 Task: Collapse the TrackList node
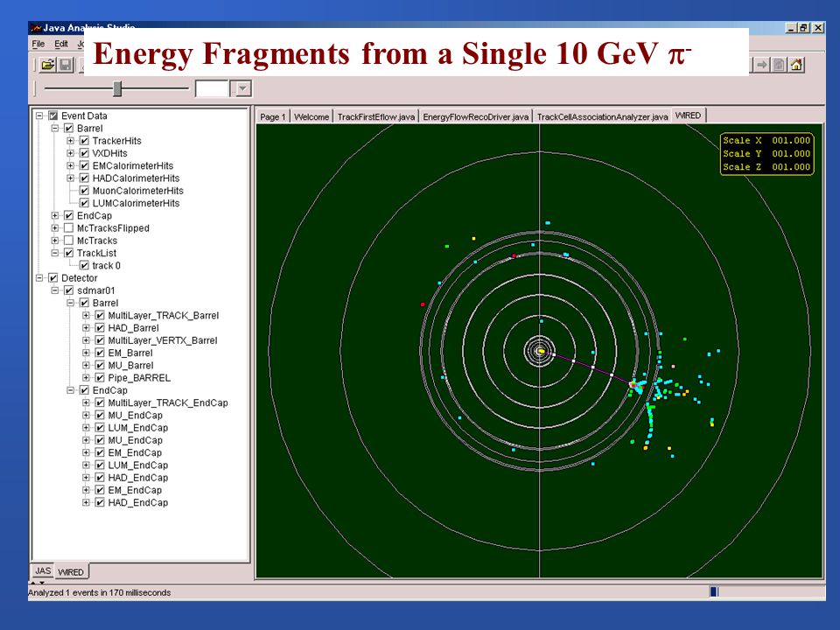54,253
